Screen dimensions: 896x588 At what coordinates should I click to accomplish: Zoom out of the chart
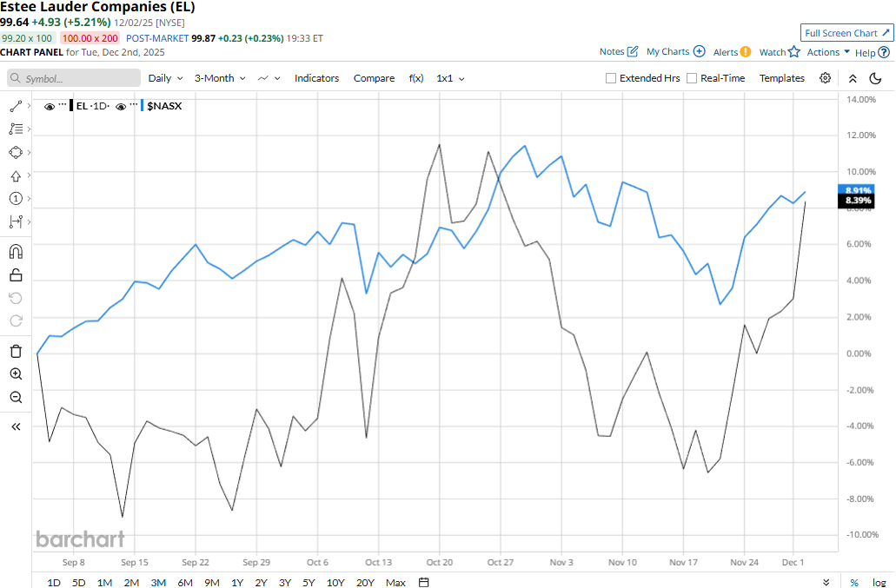[x=16, y=397]
